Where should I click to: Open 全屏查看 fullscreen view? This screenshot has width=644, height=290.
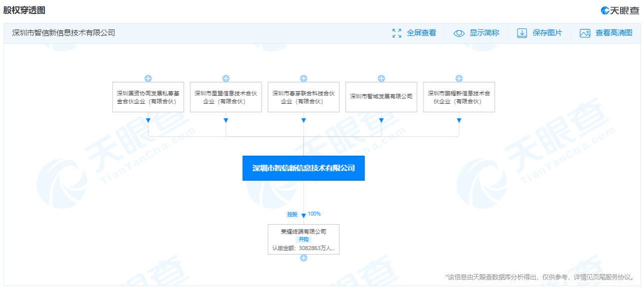(421, 33)
